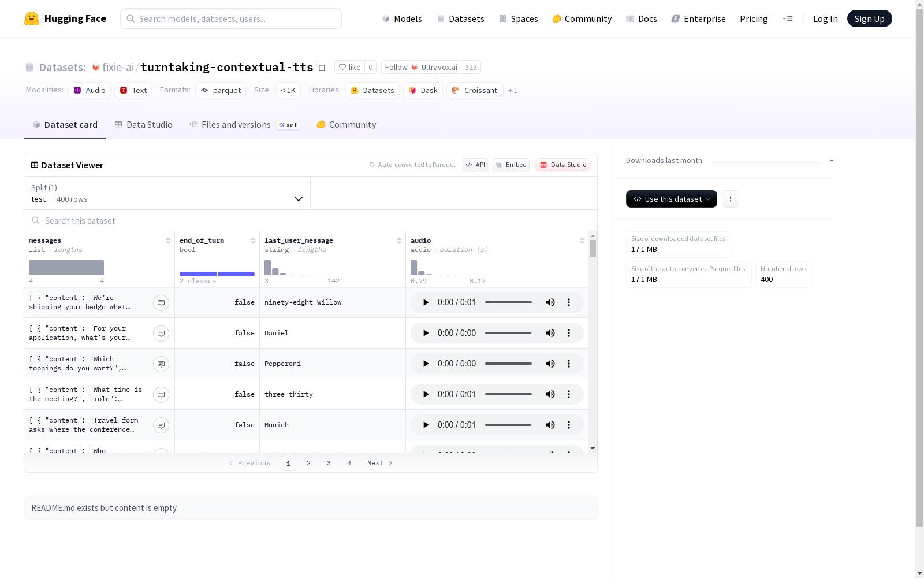Mute audio in three thirty row
Screen dimensions: 924x578
[x=550, y=394]
